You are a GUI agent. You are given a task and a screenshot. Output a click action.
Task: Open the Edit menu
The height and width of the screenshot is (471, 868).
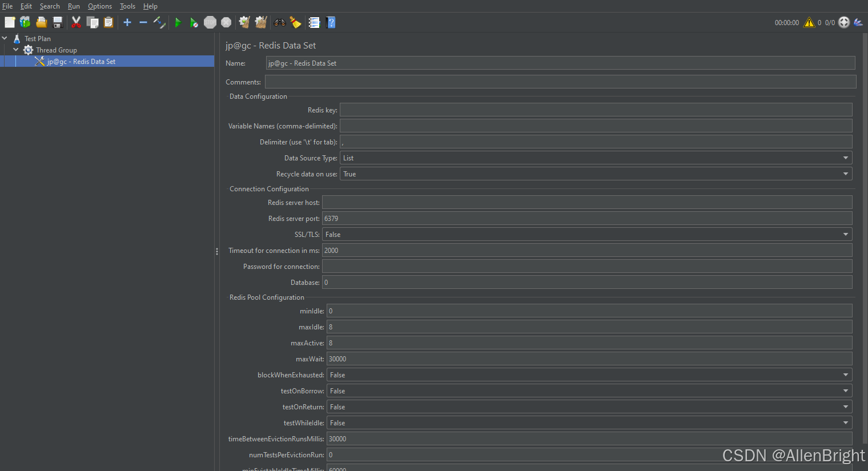pyautogui.click(x=26, y=6)
